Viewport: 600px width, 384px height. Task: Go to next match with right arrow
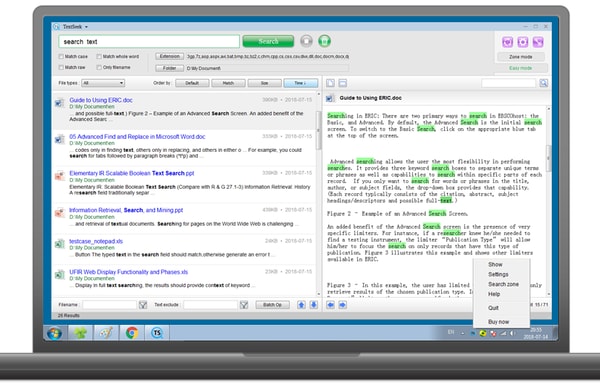343,305
